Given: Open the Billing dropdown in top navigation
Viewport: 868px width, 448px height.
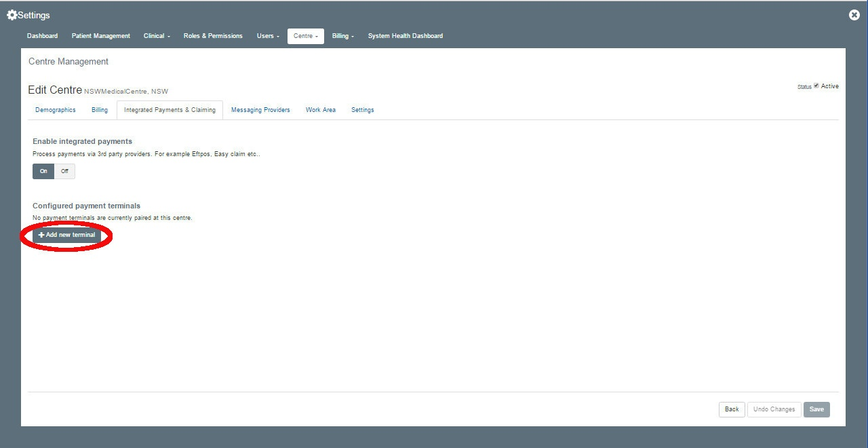Looking at the screenshot, I should 342,36.
